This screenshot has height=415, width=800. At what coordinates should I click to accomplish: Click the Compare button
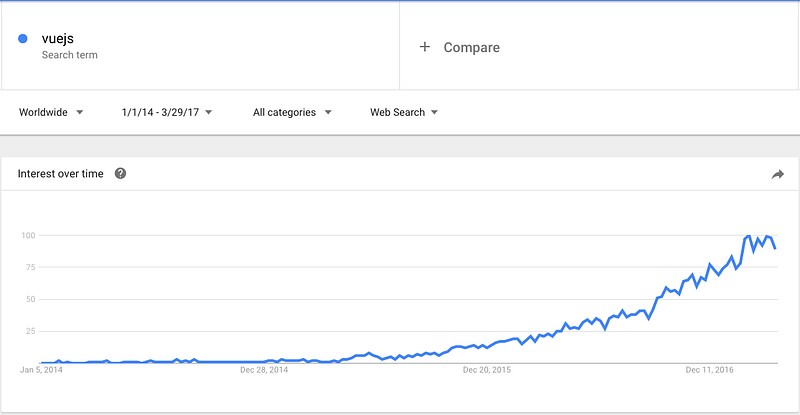pos(471,47)
